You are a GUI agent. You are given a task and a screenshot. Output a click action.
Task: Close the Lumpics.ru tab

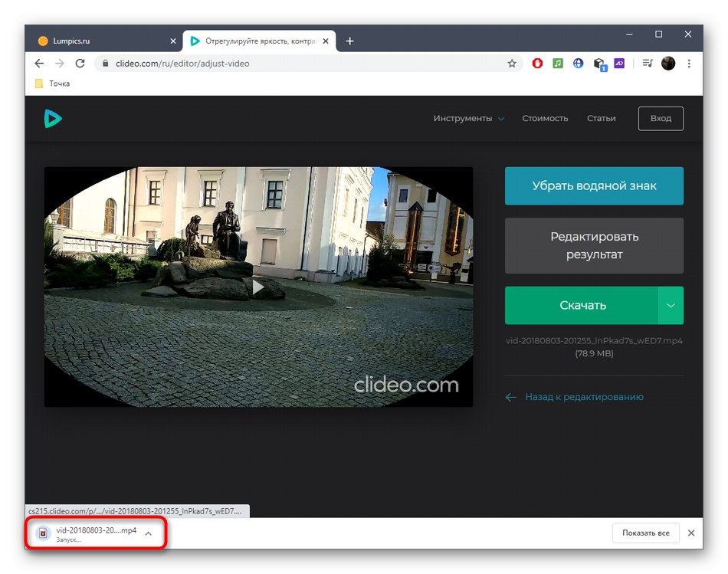pos(173,41)
